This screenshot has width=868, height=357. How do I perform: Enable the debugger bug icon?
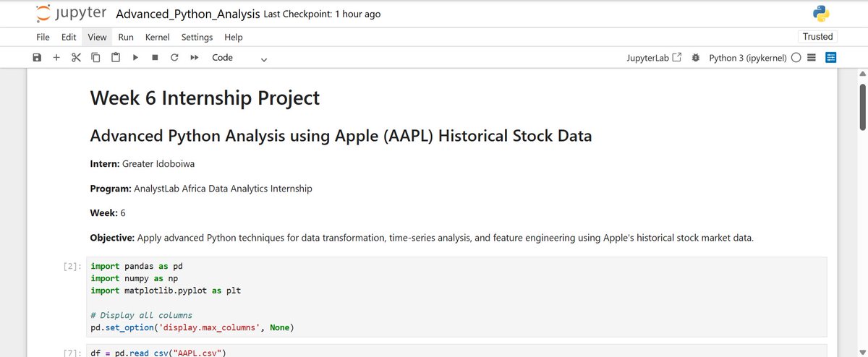click(695, 57)
